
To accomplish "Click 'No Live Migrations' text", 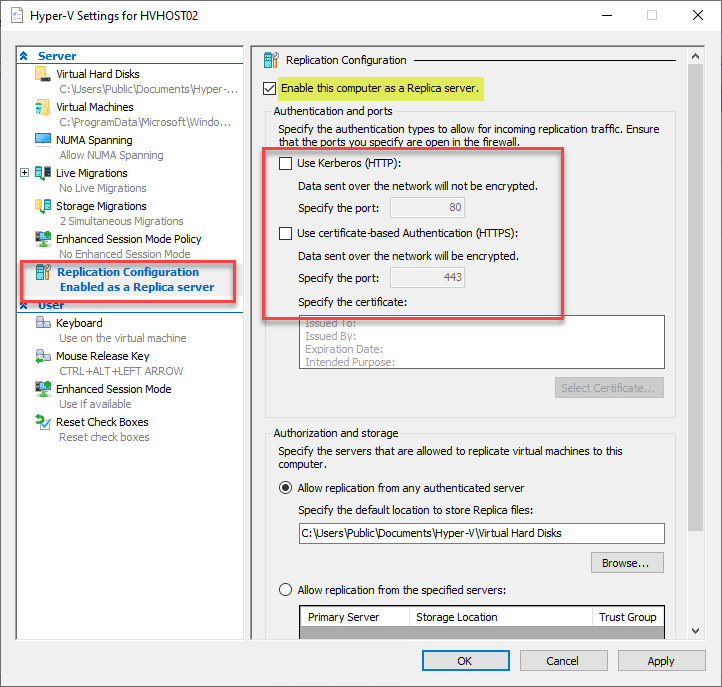I will pos(103,188).
